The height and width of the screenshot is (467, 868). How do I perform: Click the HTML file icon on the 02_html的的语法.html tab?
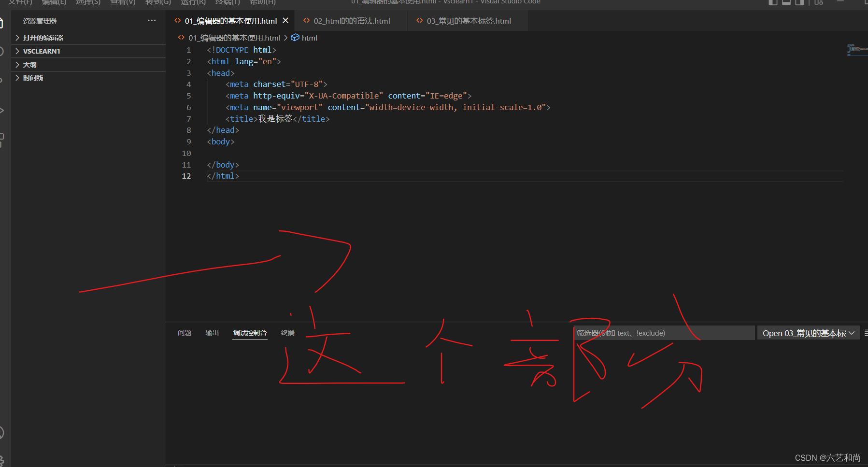pos(306,20)
